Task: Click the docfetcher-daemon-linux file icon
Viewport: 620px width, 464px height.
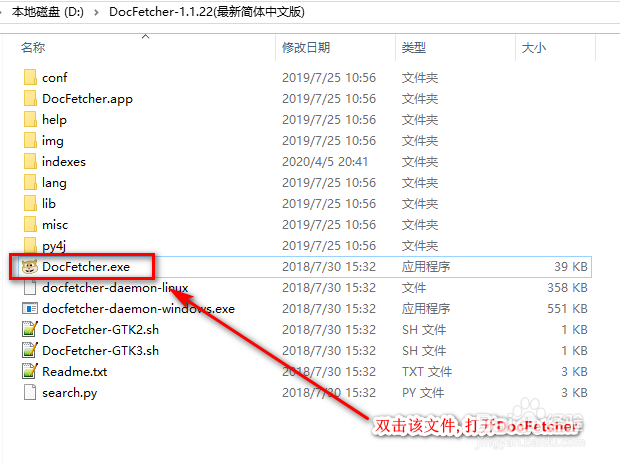Action: [x=30, y=288]
